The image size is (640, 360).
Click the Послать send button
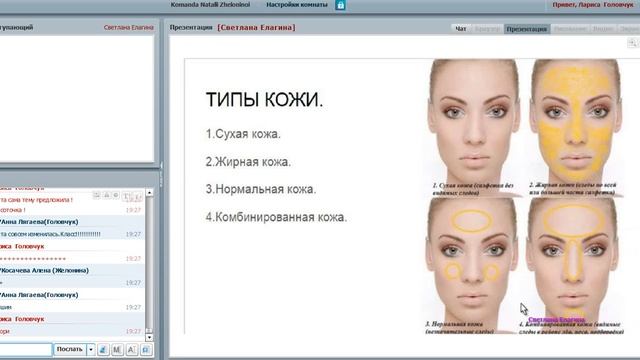(69, 349)
